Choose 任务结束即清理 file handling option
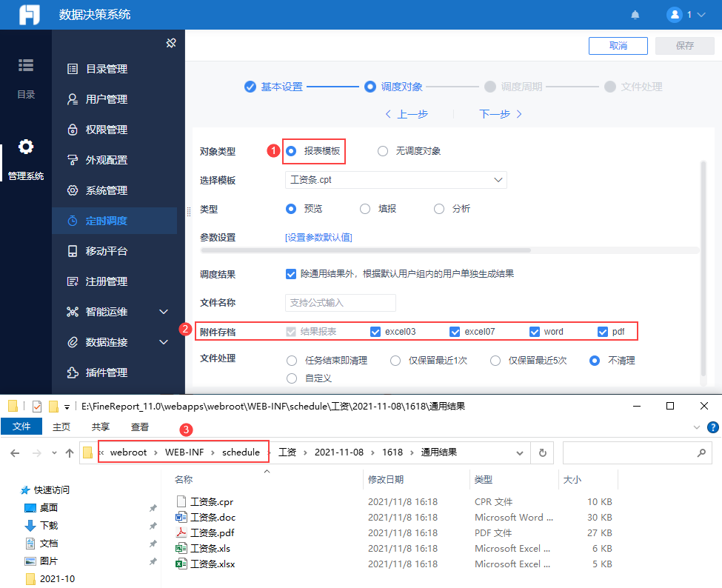Screen dimensions: 722x588 (x=291, y=361)
